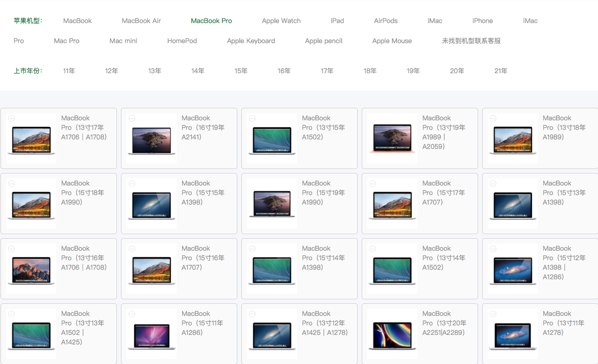Tick the radio circle on the 13寸17年 A1706 card

point(12,118)
